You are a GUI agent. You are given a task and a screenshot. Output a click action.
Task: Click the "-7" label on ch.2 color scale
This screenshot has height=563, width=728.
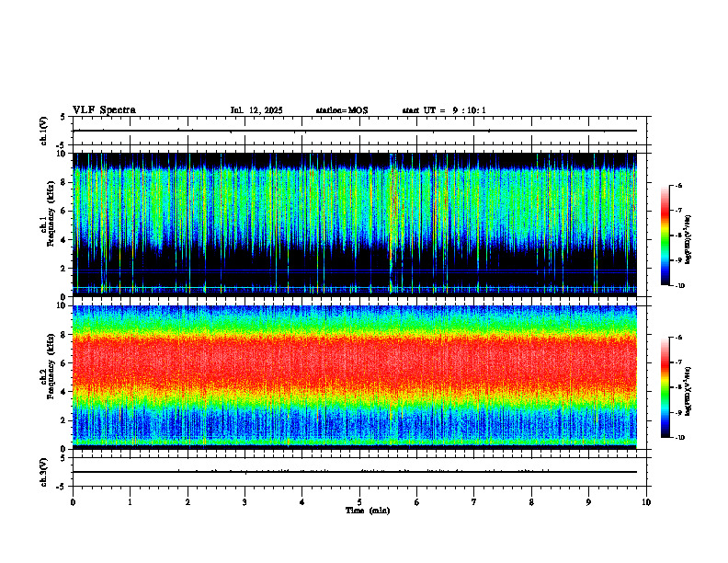[678, 362]
